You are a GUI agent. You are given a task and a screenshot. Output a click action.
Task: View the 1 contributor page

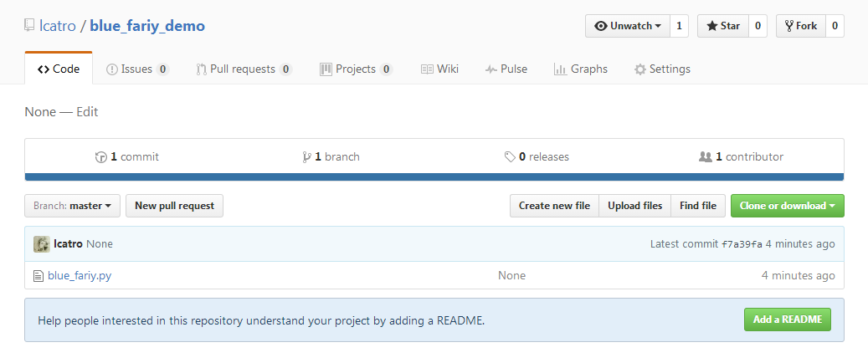(742, 157)
